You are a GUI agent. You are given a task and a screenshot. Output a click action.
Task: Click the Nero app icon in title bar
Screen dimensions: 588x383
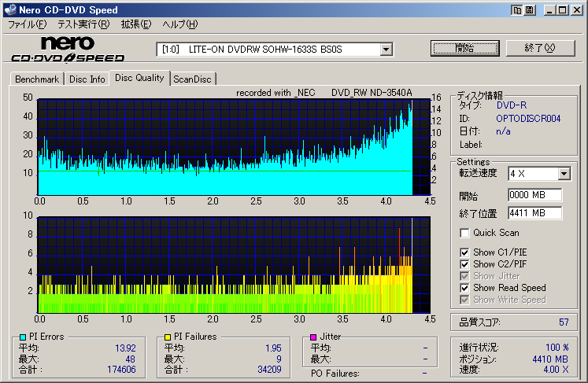[x=10, y=9]
